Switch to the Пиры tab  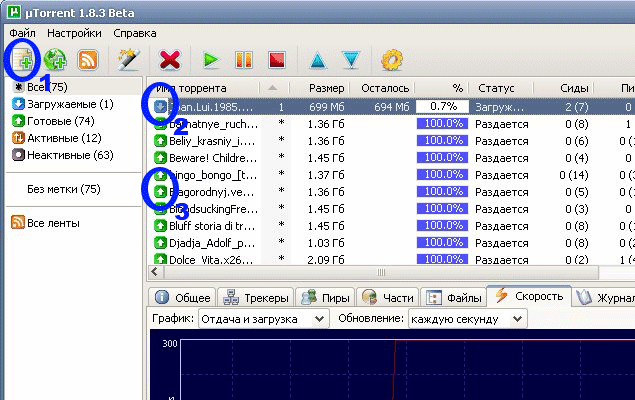(x=325, y=298)
